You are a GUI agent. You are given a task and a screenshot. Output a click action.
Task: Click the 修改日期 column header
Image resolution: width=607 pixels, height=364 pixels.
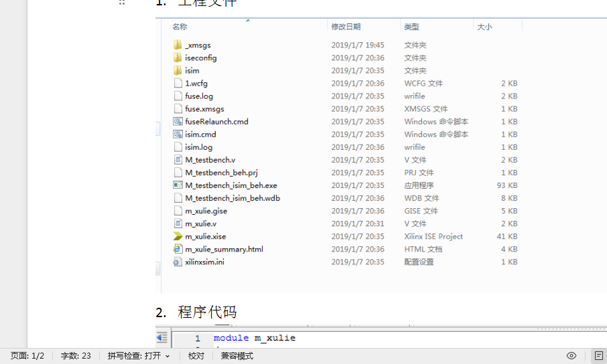(346, 27)
